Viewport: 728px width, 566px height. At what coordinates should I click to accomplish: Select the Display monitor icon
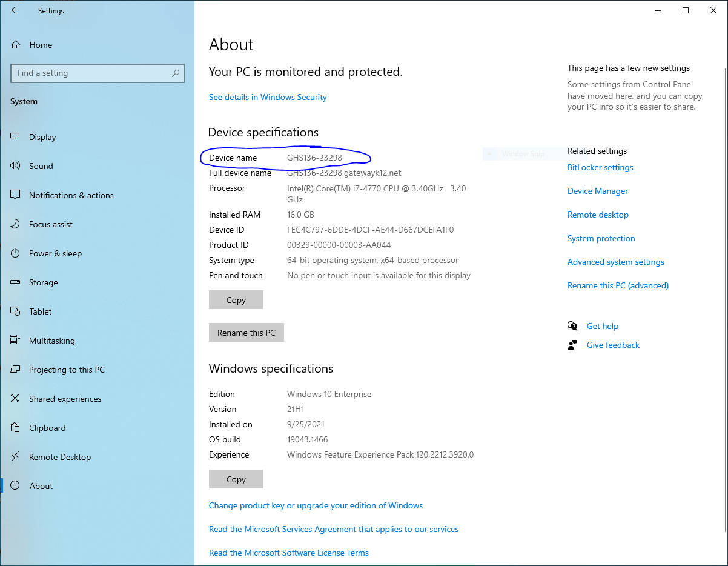(16, 137)
